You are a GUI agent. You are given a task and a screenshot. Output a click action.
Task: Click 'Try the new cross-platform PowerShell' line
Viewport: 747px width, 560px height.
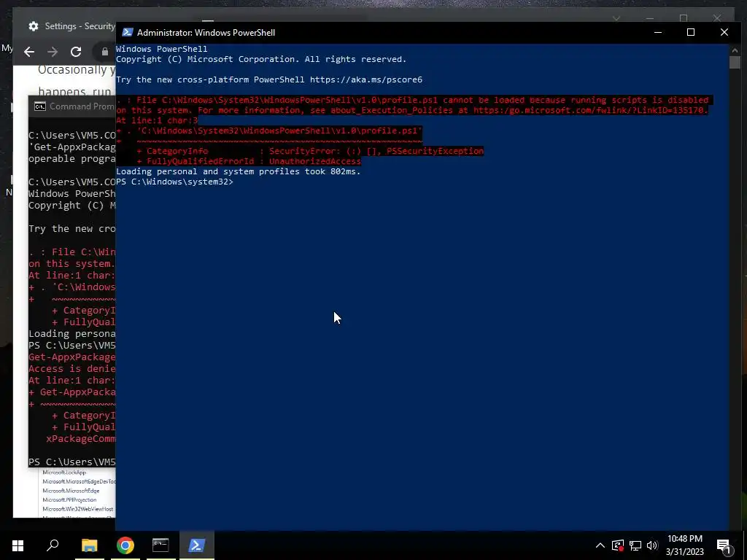[x=269, y=79]
